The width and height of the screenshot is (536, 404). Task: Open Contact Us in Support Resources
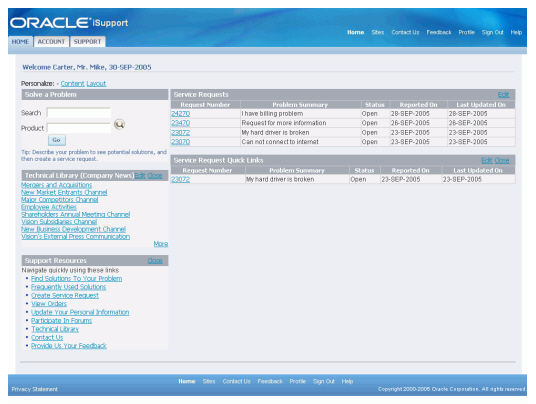point(47,338)
